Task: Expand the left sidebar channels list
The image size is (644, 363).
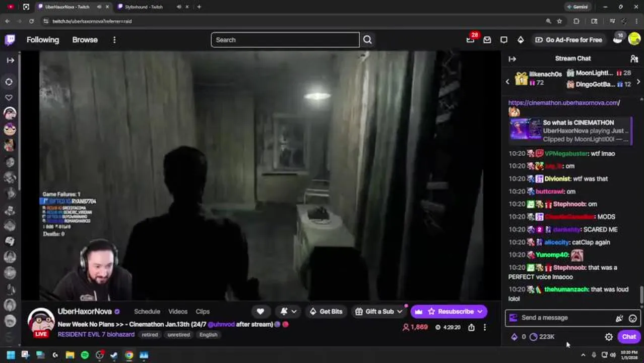Action: click(10, 60)
